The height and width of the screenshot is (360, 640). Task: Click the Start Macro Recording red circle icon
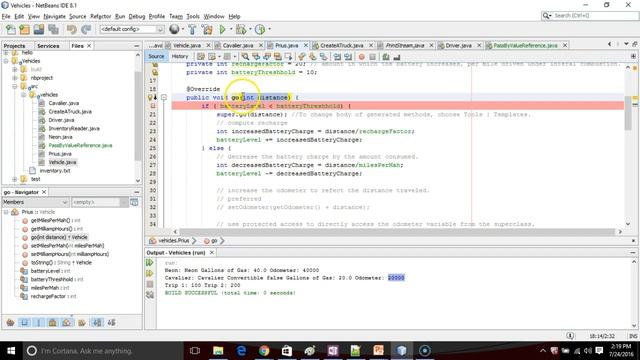pos(361,57)
